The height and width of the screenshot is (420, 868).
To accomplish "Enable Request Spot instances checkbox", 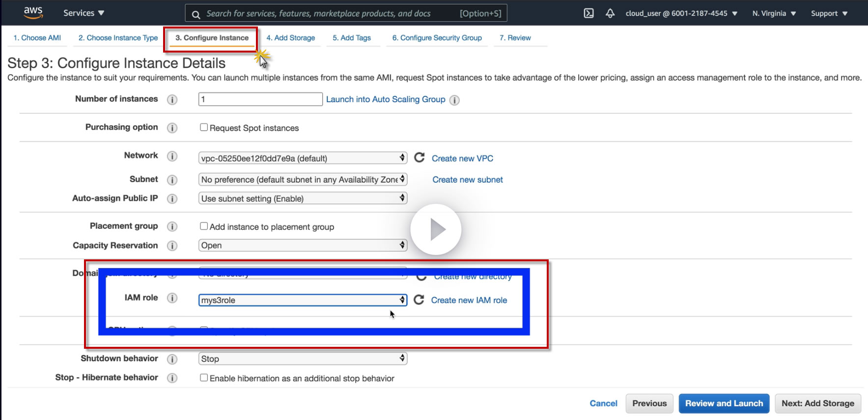I will 204,127.
